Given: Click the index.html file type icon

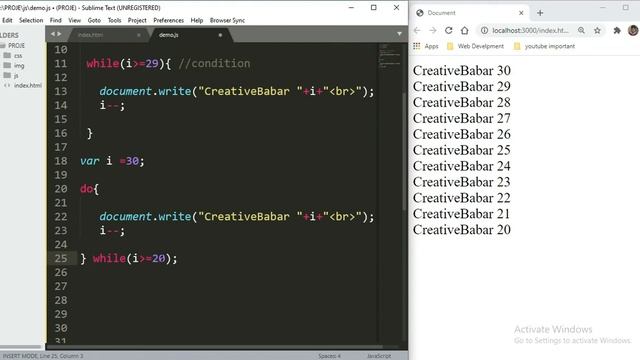Looking at the screenshot, I should [x=7, y=85].
